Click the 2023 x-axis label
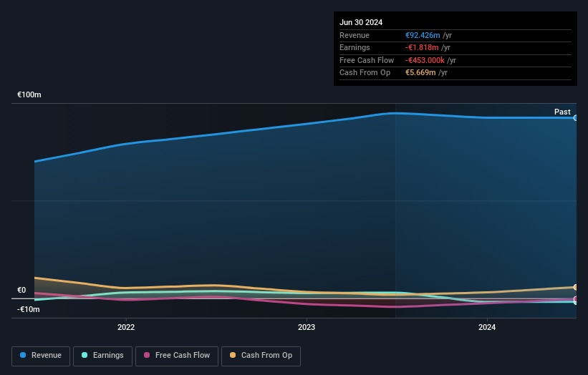 tap(307, 327)
